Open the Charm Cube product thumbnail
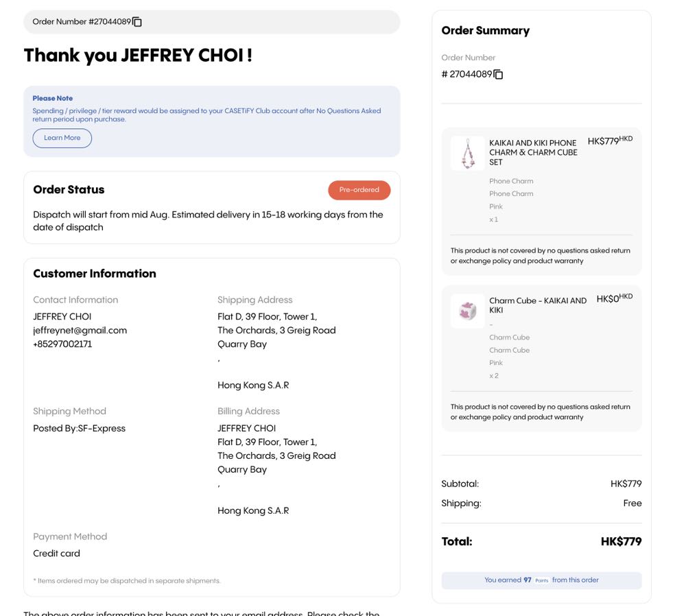686x616 pixels. (x=468, y=311)
